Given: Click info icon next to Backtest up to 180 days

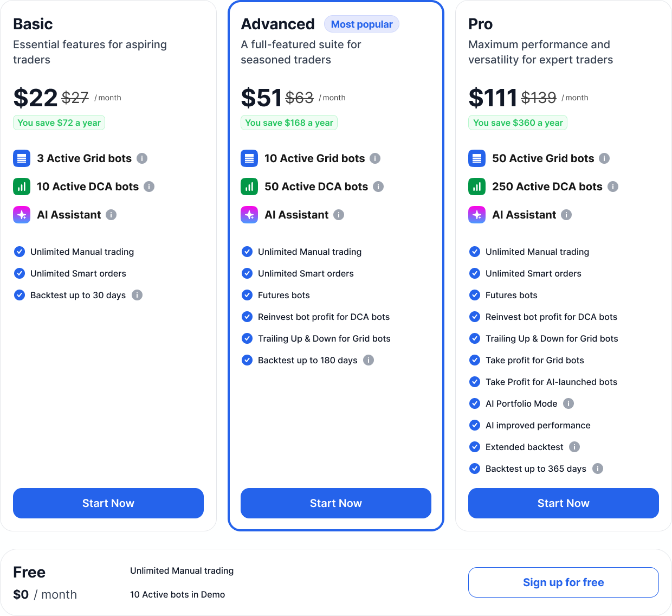Looking at the screenshot, I should click(x=369, y=360).
